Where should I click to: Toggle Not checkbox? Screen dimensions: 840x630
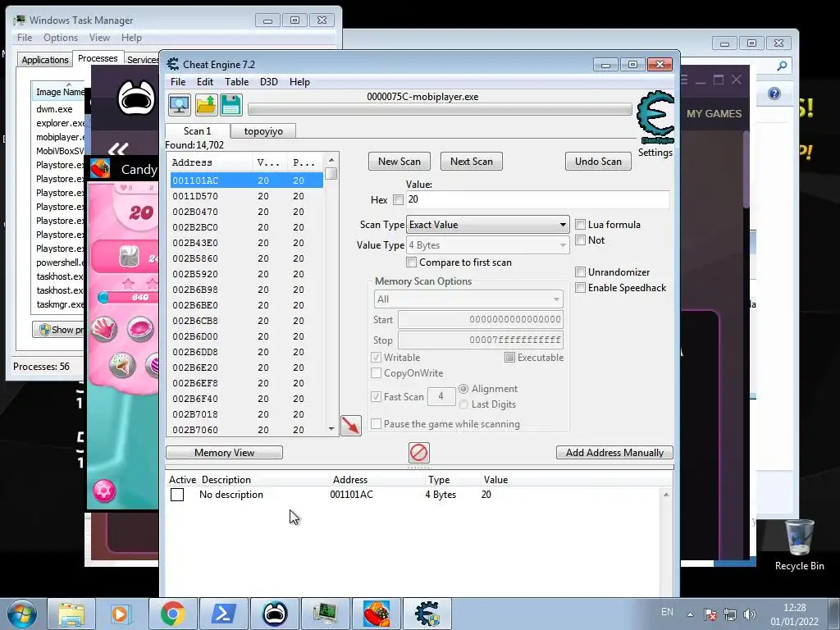pos(580,240)
